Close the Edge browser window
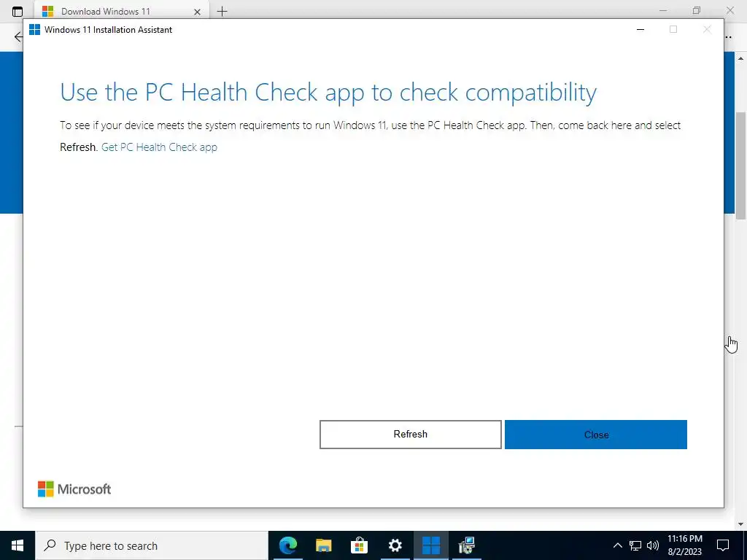The height and width of the screenshot is (560, 747). (729, 10)
